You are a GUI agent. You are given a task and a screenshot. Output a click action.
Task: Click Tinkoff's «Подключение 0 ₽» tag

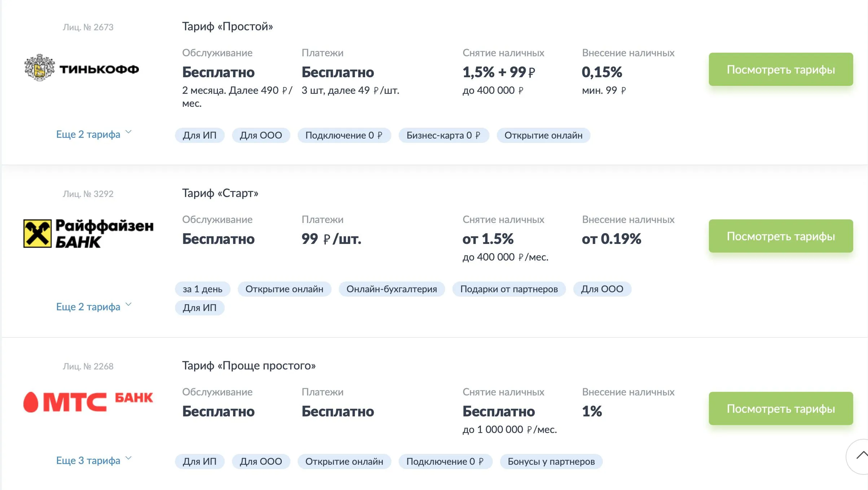[x=344, y=135]
